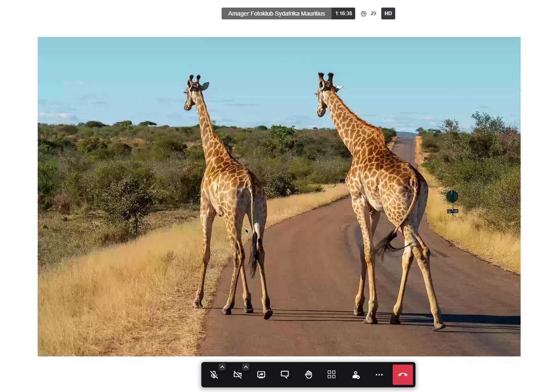The image size is (557, 392).
Task: Click the red hang up button
Action: 402,375
